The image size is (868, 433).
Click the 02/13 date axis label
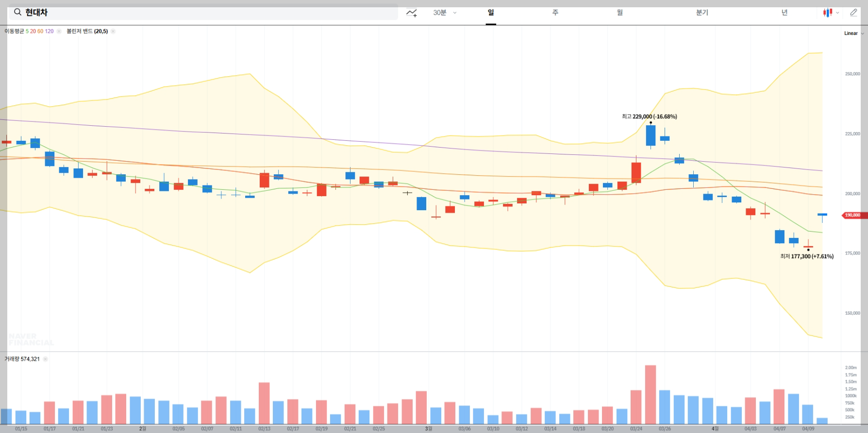point(264,429)
